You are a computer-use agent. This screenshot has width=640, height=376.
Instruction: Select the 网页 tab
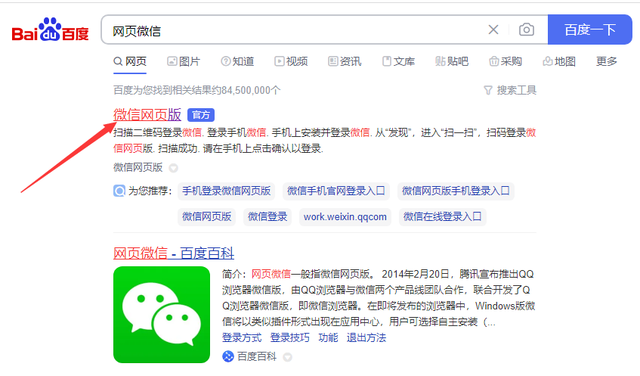130,62
